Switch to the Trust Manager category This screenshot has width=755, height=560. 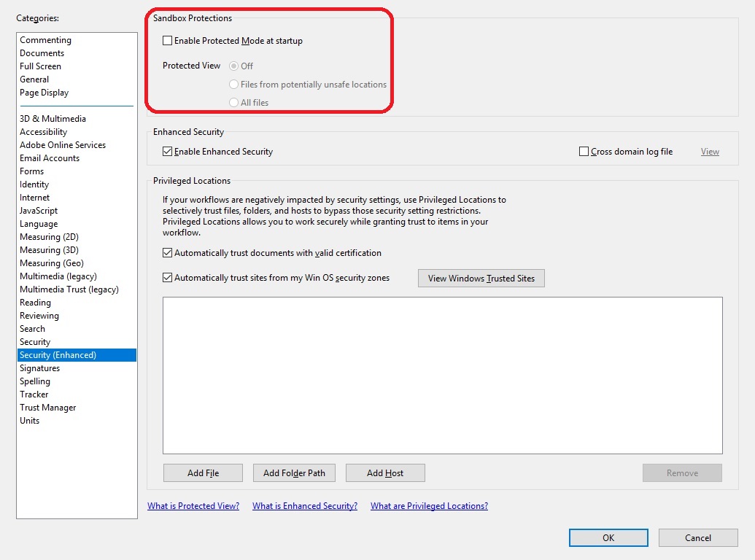[x=47, y=407]
